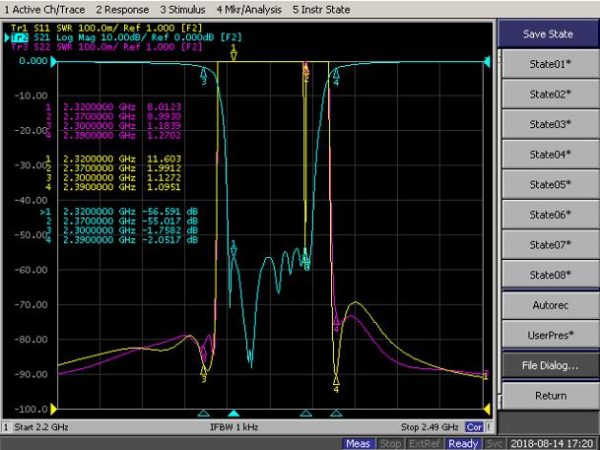
Task: Click yellow marker 3 near -90 dB
Action: [204, 374]
